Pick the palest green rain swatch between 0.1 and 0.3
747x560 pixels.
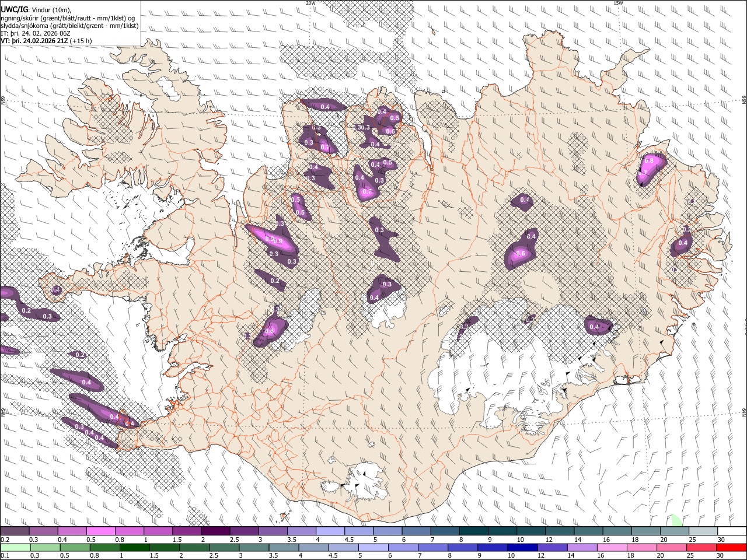click(x=16, y=547)
